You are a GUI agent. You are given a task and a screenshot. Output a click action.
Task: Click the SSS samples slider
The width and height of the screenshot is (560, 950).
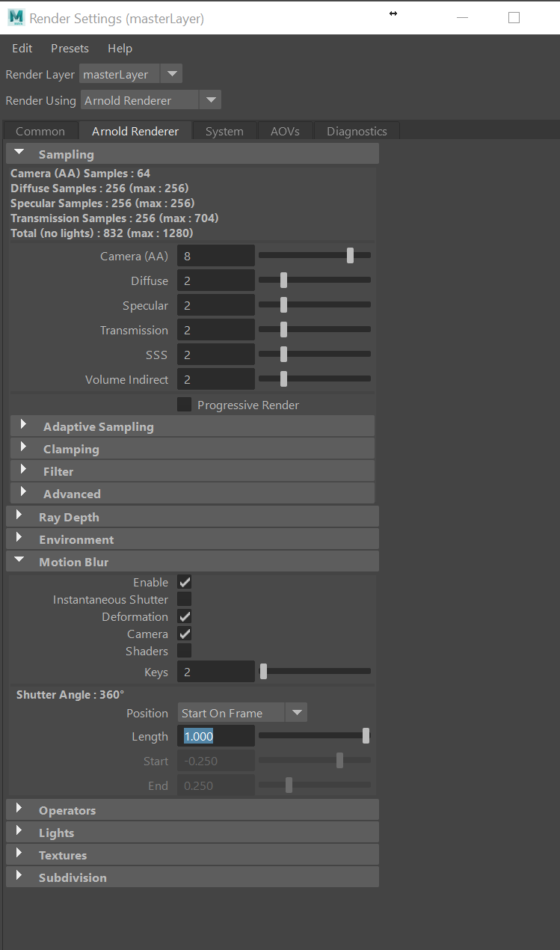315,355
